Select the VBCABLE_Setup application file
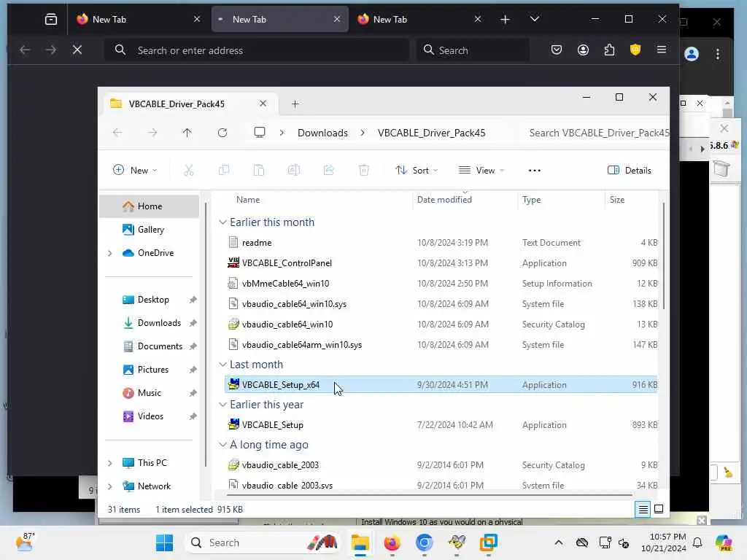Viewport: 747px width, 560px height. [x=441, y=425]
